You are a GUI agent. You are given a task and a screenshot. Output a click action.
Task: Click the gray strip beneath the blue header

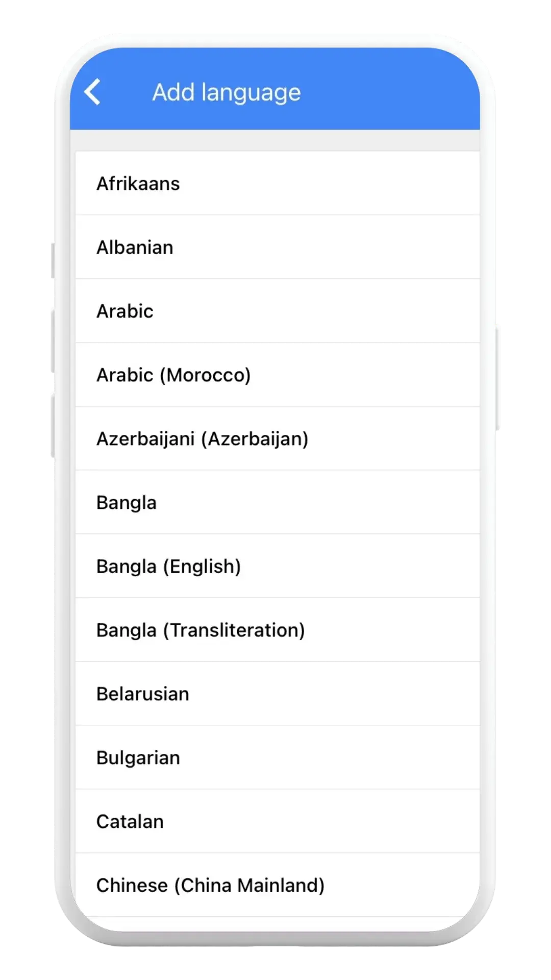[x=275, y=140]
